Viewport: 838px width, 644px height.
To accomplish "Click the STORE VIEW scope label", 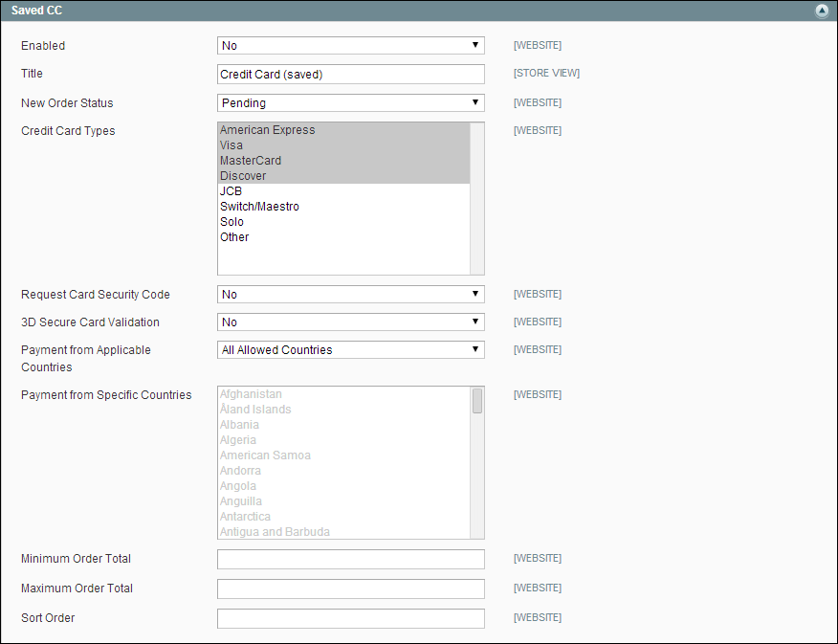I will pyautogui.click(x=546, y=74).
